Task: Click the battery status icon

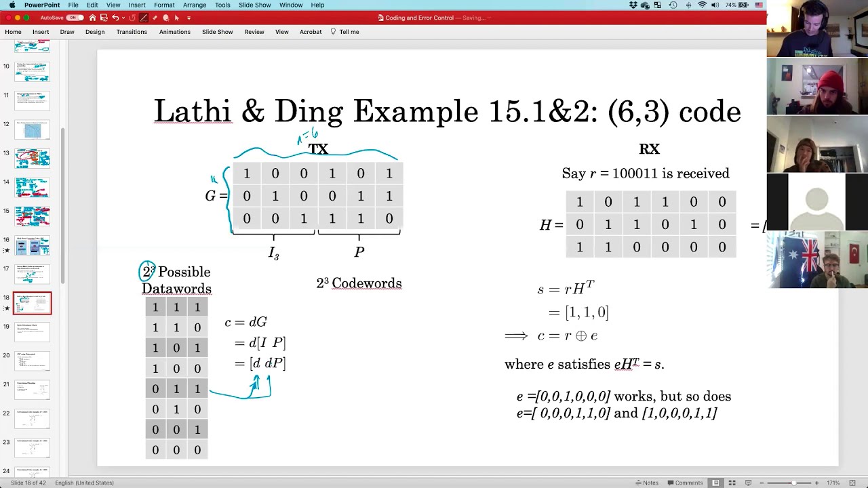Action: click(x=743, y=5)
